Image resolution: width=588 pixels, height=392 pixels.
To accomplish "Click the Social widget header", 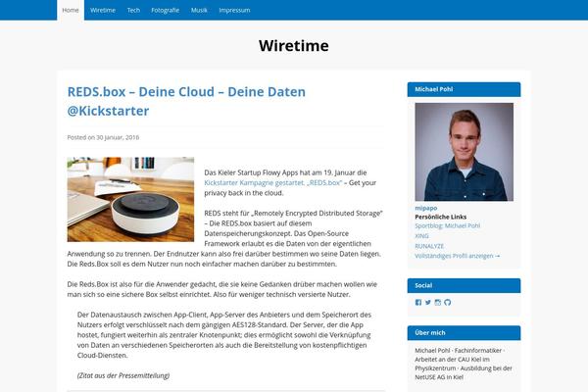I will [464, 285].
